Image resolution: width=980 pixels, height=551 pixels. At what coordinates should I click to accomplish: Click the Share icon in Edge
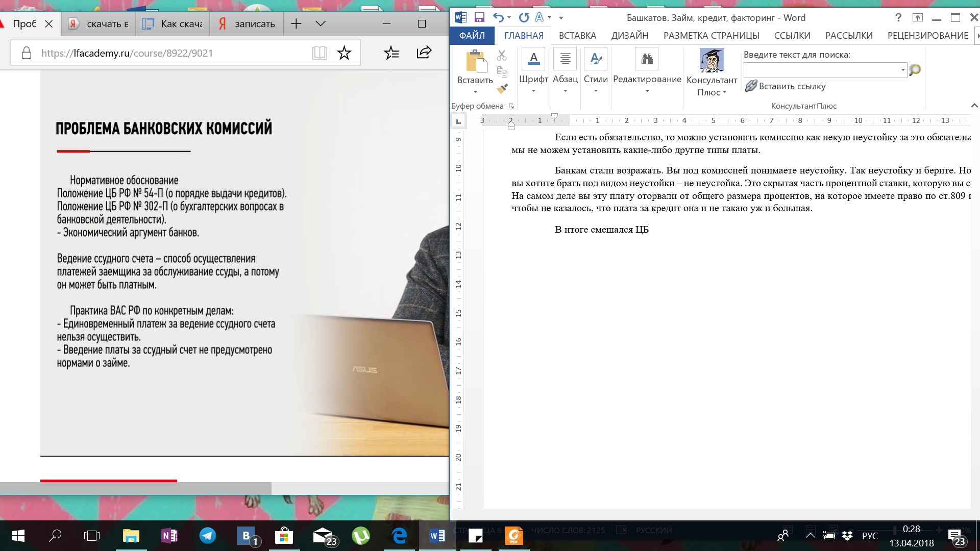[424, 52]
